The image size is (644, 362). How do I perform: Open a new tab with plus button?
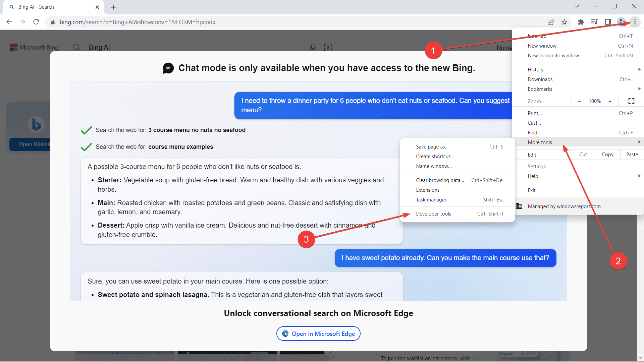tap(113, 7)
